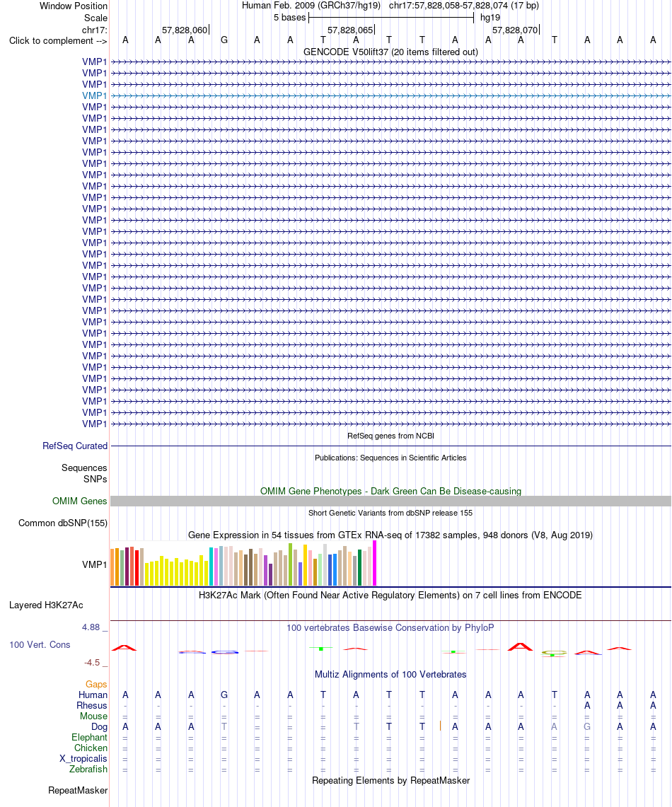672x807 pixels.
Task: Open 'Short Genetic Variants from dbSNP release 155'
Action: coord(390,513)
